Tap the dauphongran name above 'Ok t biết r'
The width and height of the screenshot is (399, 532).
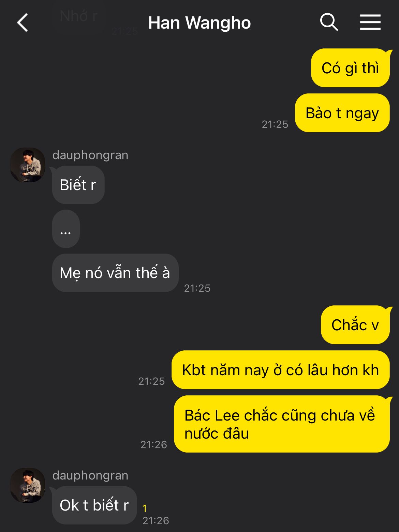[x=90, y=475]
